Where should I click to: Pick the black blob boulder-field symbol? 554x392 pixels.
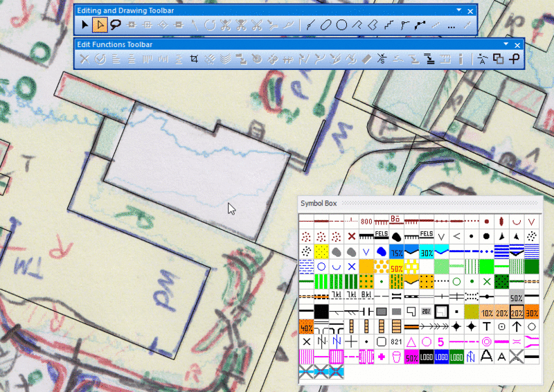point(396,236)
